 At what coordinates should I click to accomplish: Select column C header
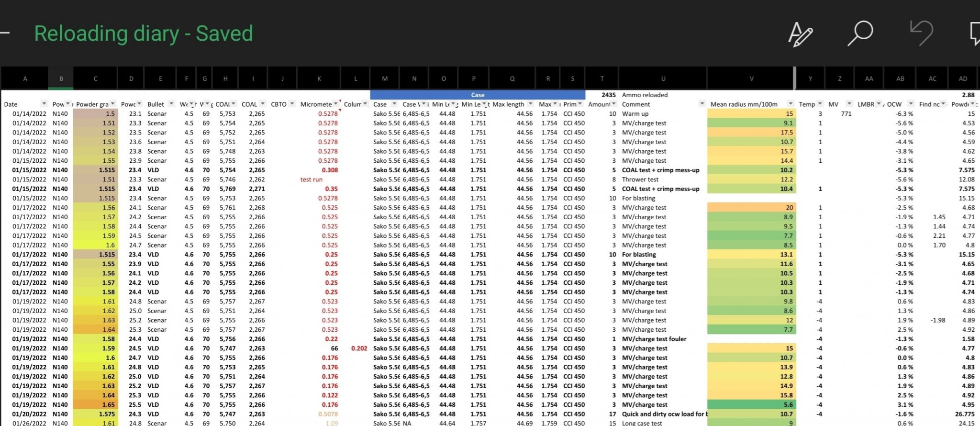tap(95, 78)
